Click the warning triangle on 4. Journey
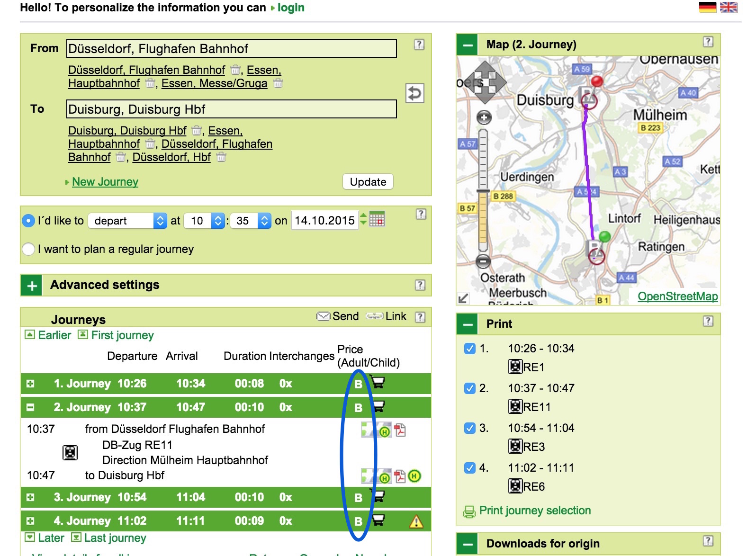Viewport: 756px width, 556px height. pyautogui.click(x=416, y=521)
